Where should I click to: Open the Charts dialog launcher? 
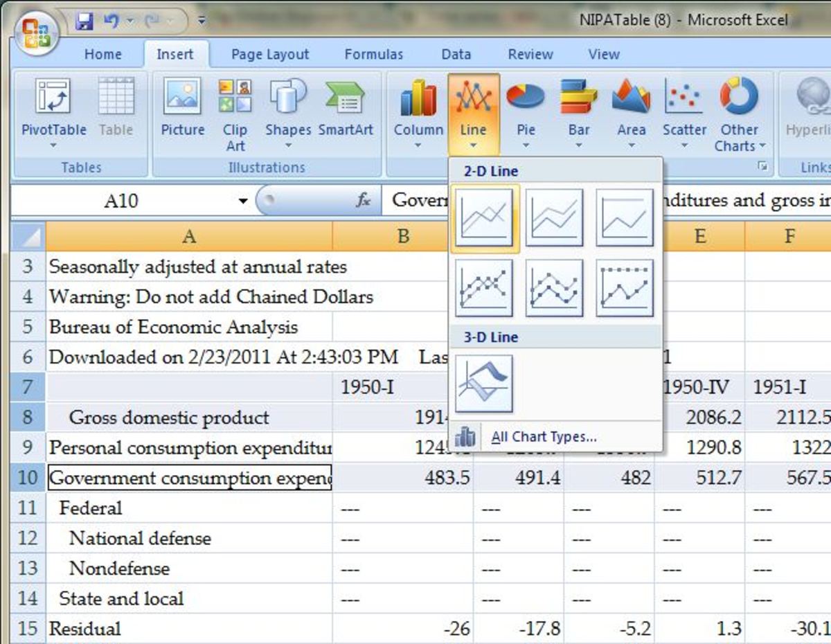763,168
